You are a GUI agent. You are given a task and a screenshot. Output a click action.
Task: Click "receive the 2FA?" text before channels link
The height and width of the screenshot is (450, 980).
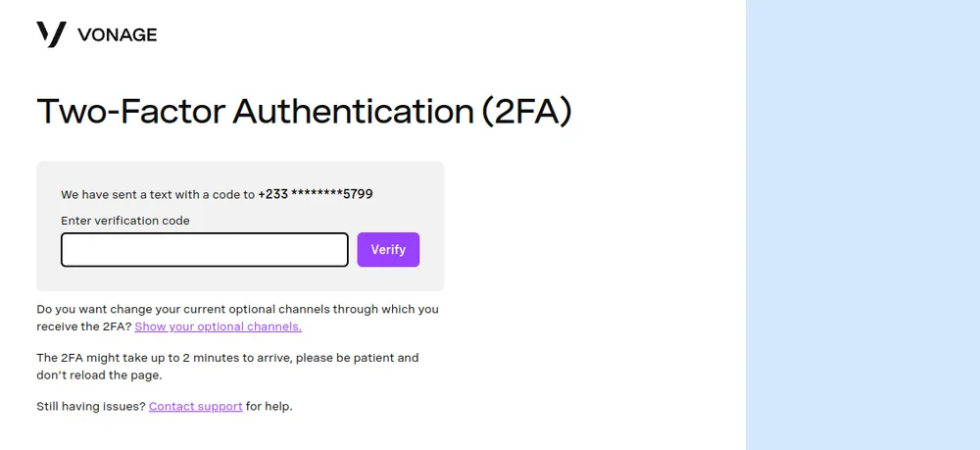click(x=83, y=326)
